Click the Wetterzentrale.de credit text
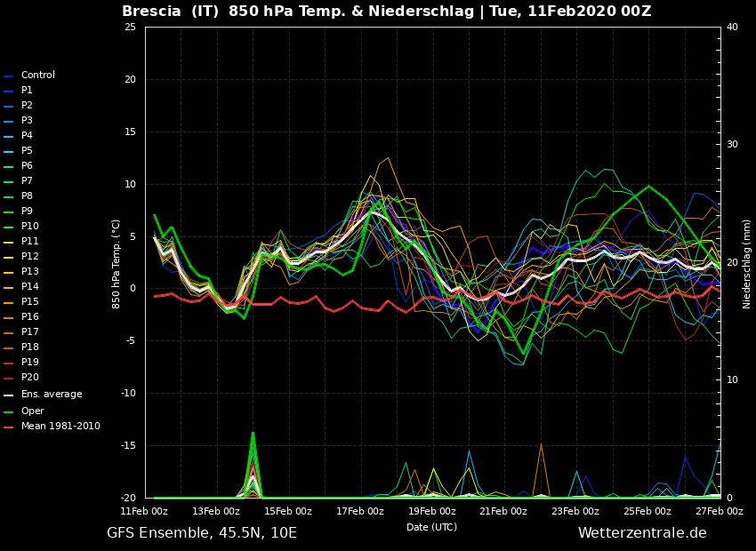Viewport: 756px width, 551px height. pyautogui.click(x=642, y=532)
